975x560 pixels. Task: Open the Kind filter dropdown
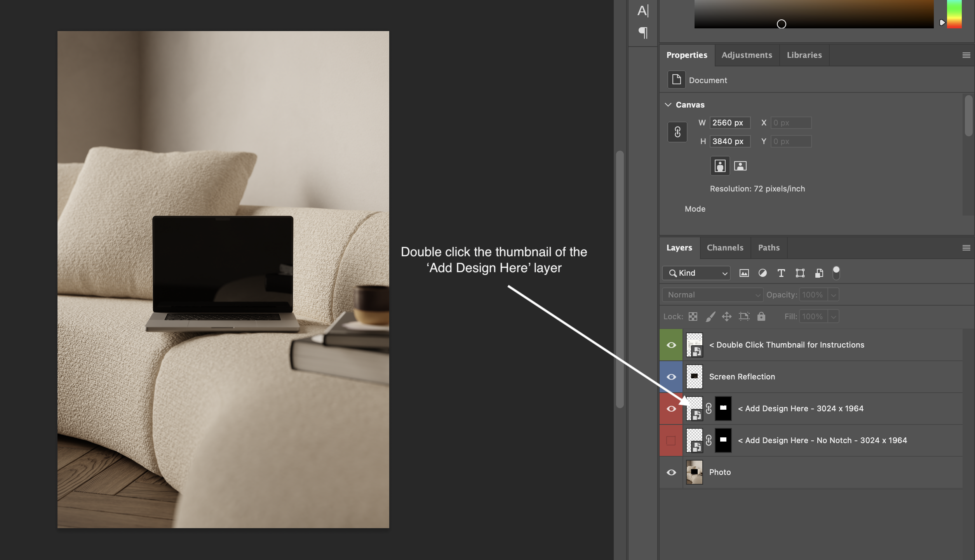point(696,273)
